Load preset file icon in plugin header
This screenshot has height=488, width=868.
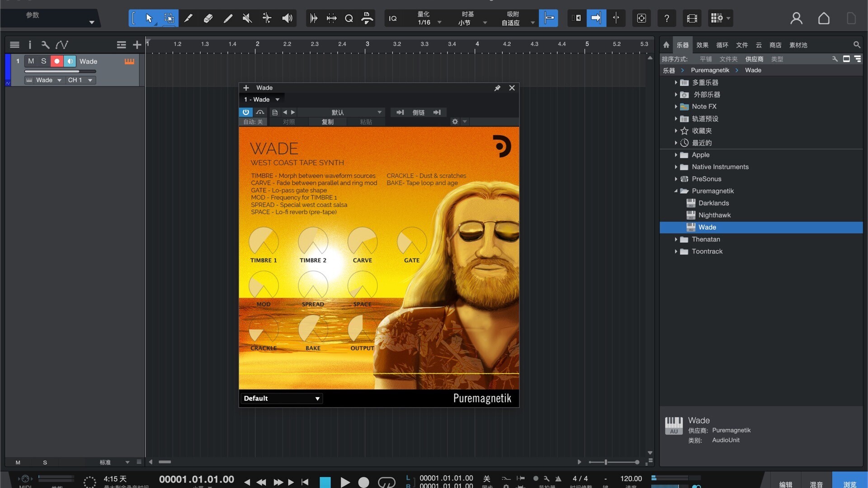coord(274,112)
